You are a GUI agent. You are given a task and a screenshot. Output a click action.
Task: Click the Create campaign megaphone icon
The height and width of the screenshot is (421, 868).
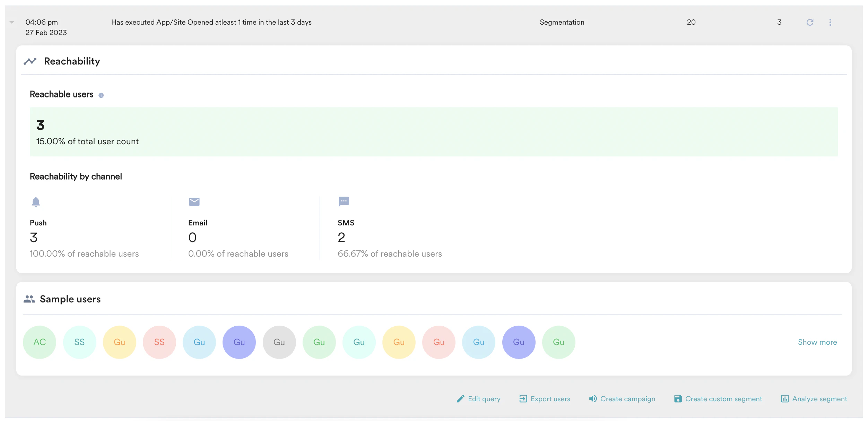(x=592, y=398)
